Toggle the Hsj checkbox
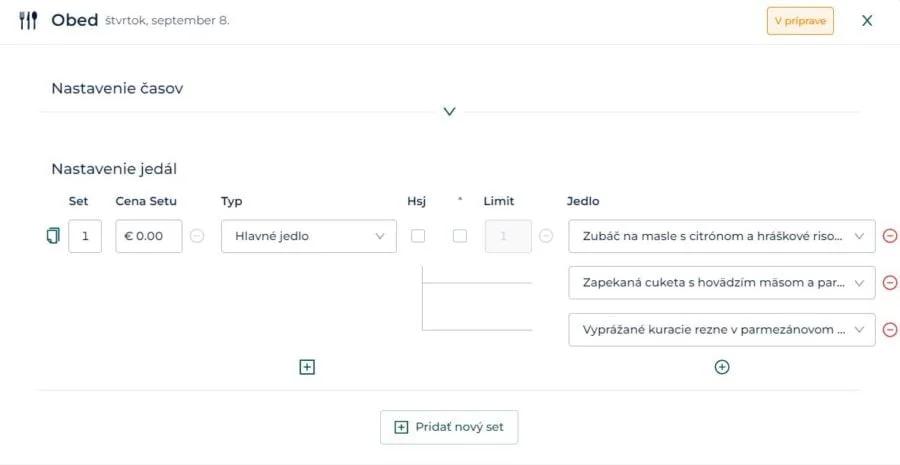The width and height of the screenshot is (900, 465). (x=418, y=236)
